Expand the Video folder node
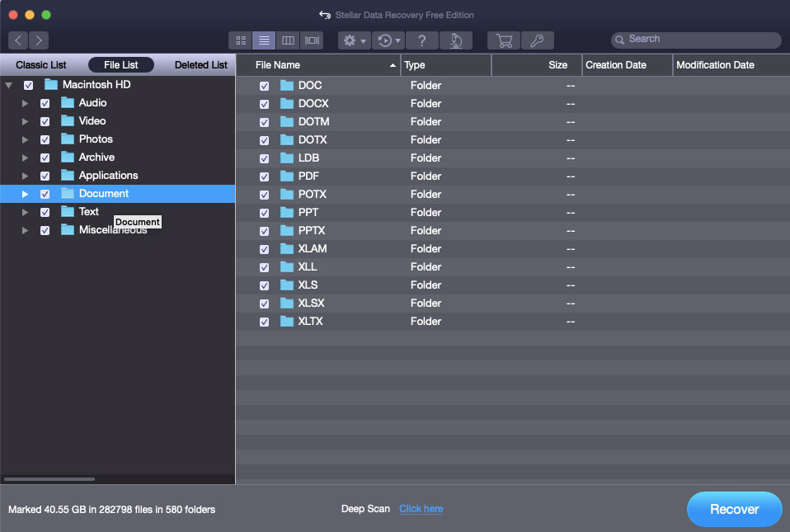Image resolution: width=790 pixels, height=532 pixels. 25,121
